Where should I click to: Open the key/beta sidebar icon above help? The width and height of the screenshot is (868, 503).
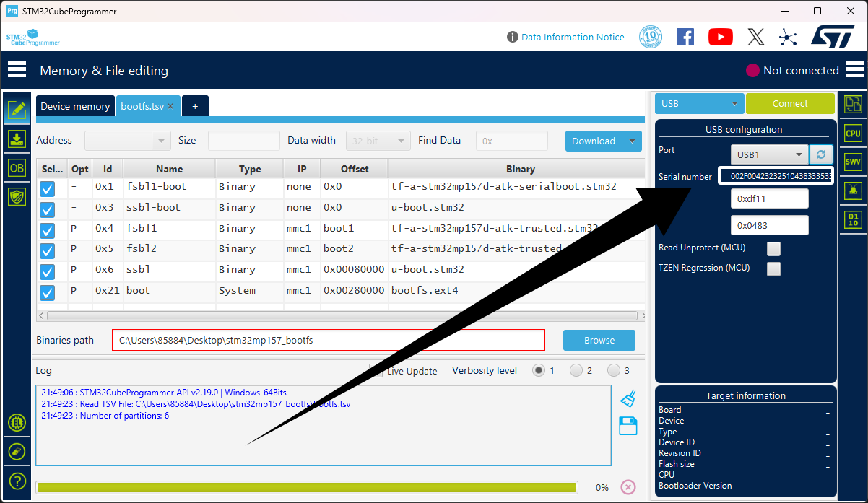[x=17, y=452]
